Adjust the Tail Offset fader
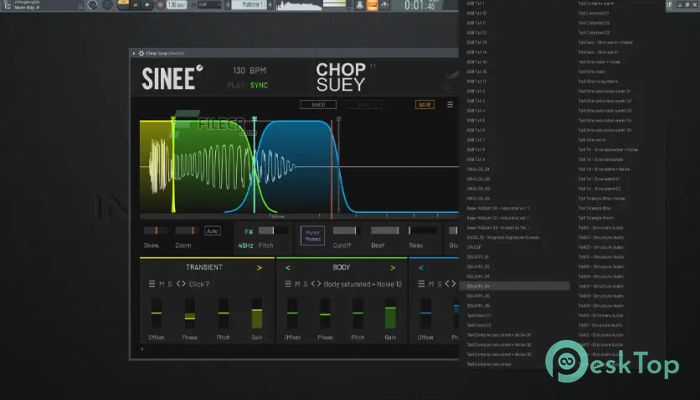Screen dimensions: 700x400 [x=425, y=314]
